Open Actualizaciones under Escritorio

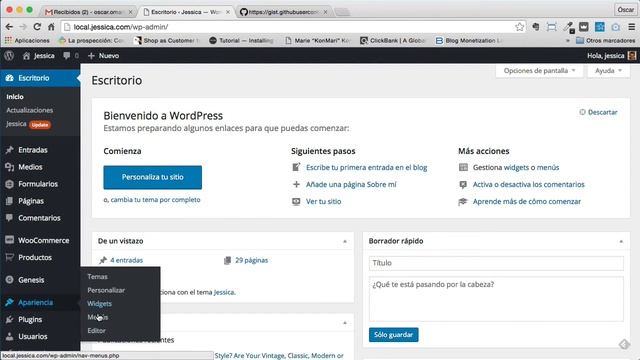pos(29,110)
